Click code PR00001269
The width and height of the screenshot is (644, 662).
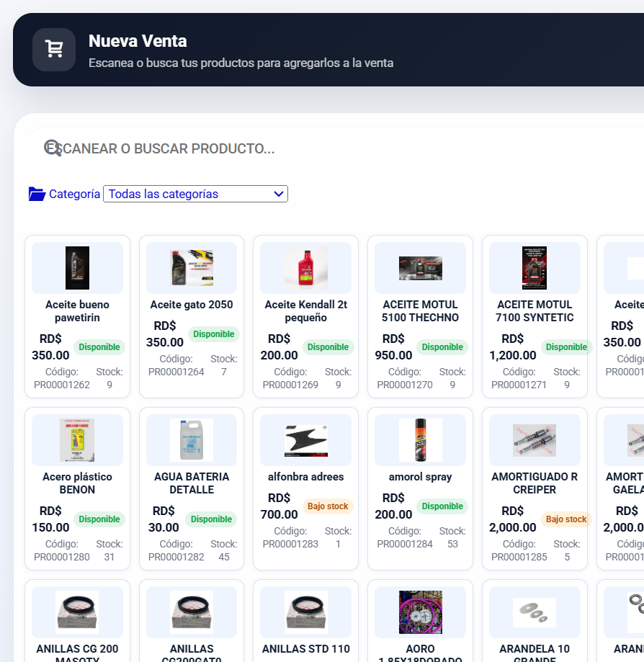290,385
